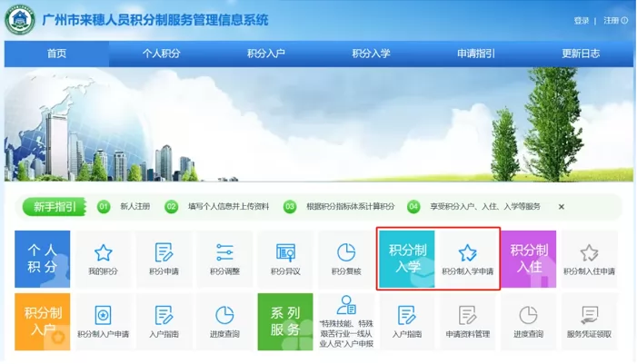Click step 02 填写个人信息并上传资料
The image size is (637, 364).
[217, 207]
